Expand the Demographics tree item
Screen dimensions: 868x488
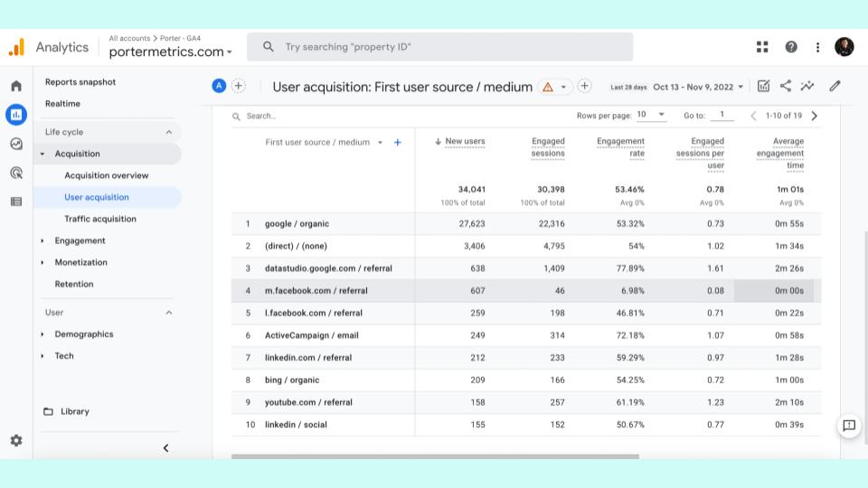pos(42,334)
